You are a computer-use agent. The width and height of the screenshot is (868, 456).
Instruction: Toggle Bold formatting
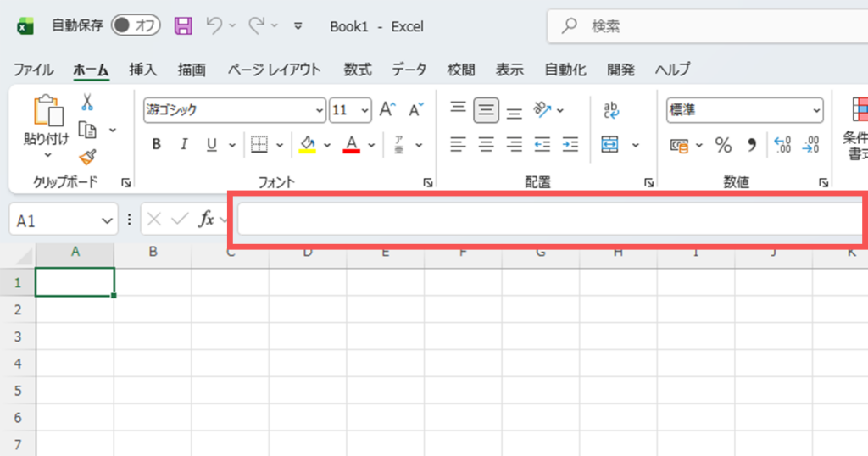point(157,144)
